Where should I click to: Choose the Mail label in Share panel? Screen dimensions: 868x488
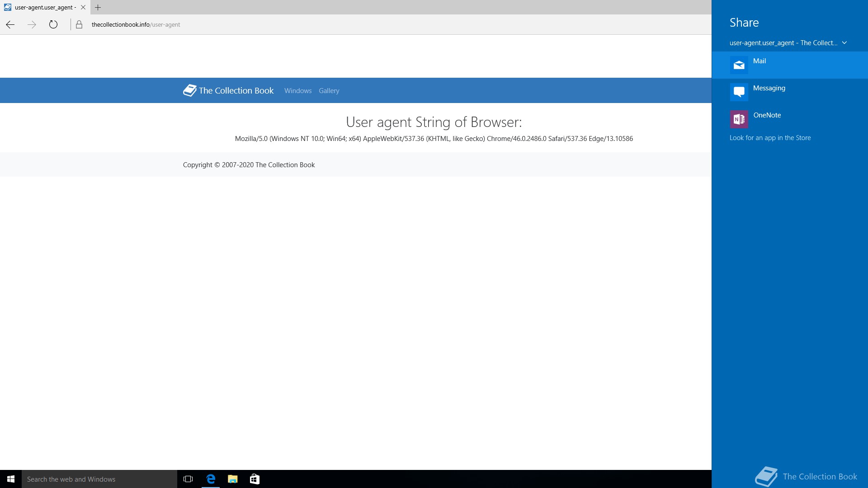(759, 61)
